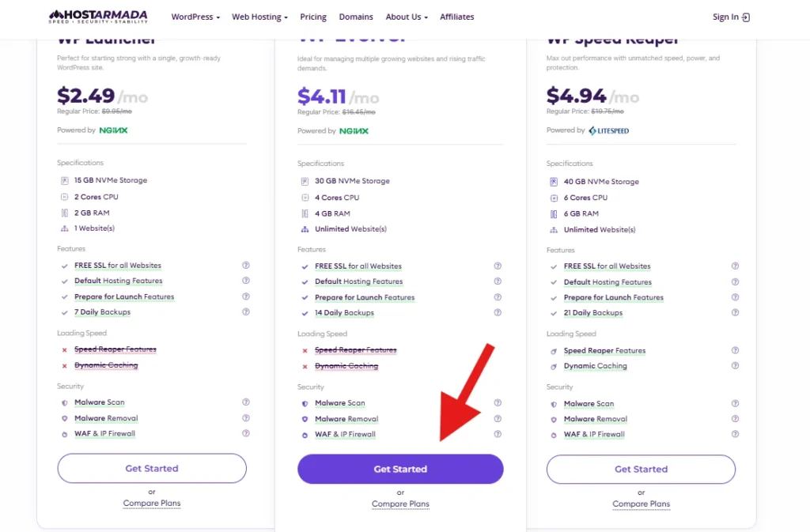Image resolution: width=810 pixels, height=532 pixels.
Task: Click help icon for Speed Reaper Features
Action: click(735, 350)
